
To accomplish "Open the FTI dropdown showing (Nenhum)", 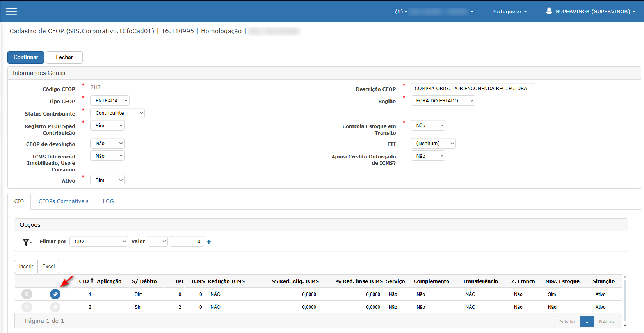I will click(x=433, y=144).
